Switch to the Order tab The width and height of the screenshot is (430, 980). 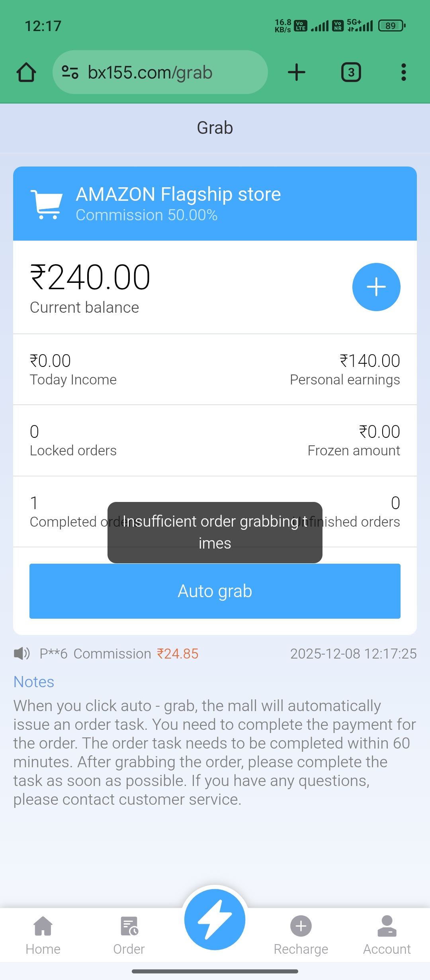pyautogui.click(x=129, y=935)
